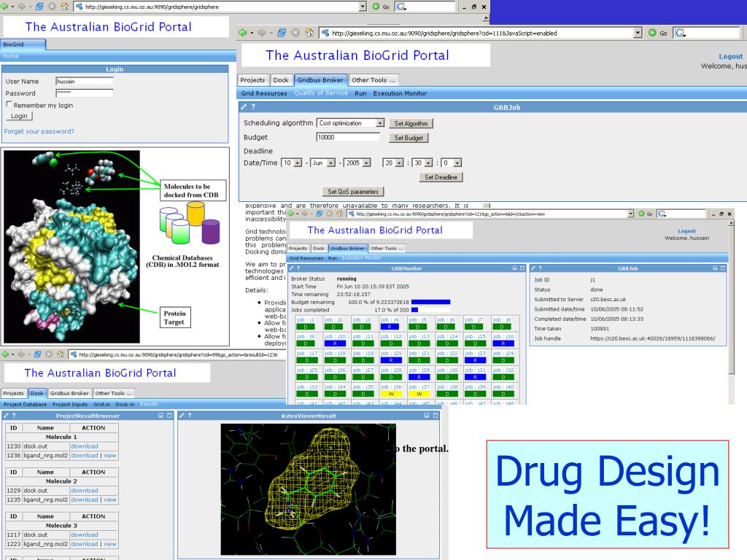
Task: Go back in the Quality of Service window
Action: [243, 32]
